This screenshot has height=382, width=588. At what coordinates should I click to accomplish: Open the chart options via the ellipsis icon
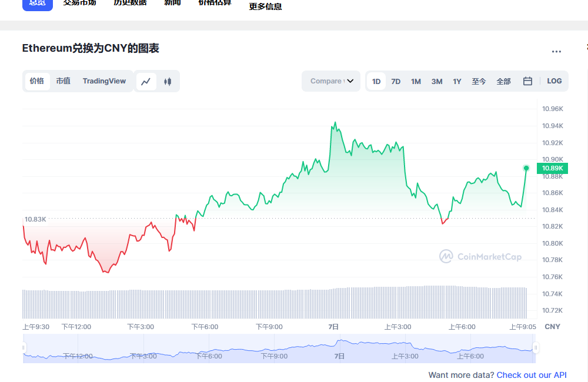pyautogui.click(x=556, y=52)
